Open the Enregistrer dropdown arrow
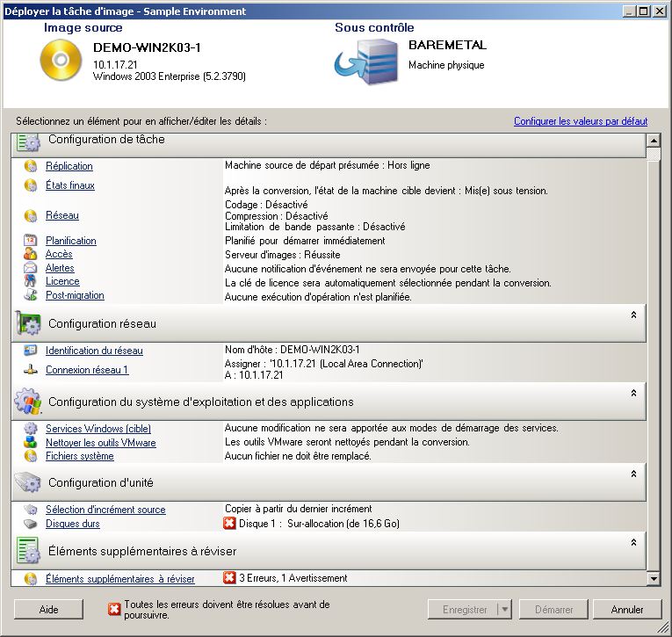This screenshot has height=637, width=672. pyautogui.click(x=503, y=610)
